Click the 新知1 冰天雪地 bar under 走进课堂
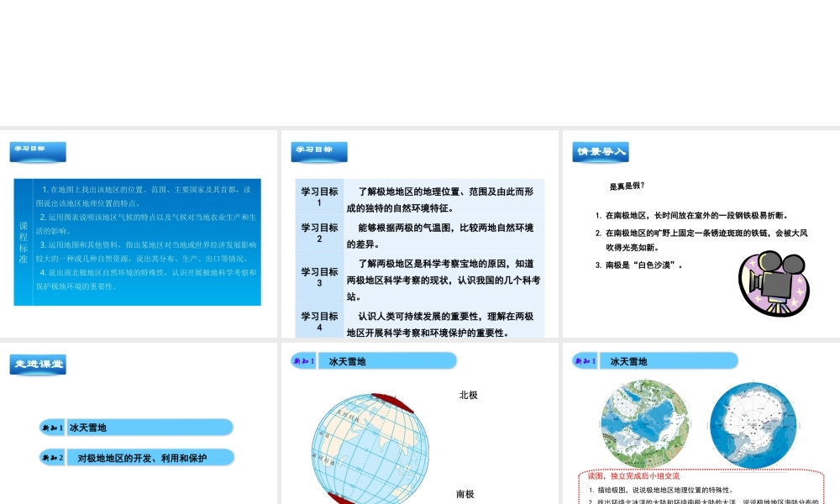This screenshot has width=840, height=504. (136, 428)
